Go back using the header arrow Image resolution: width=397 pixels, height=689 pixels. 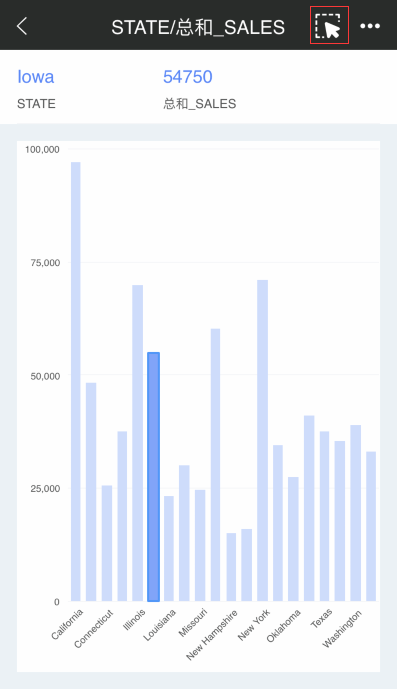[x=22, y=26]
